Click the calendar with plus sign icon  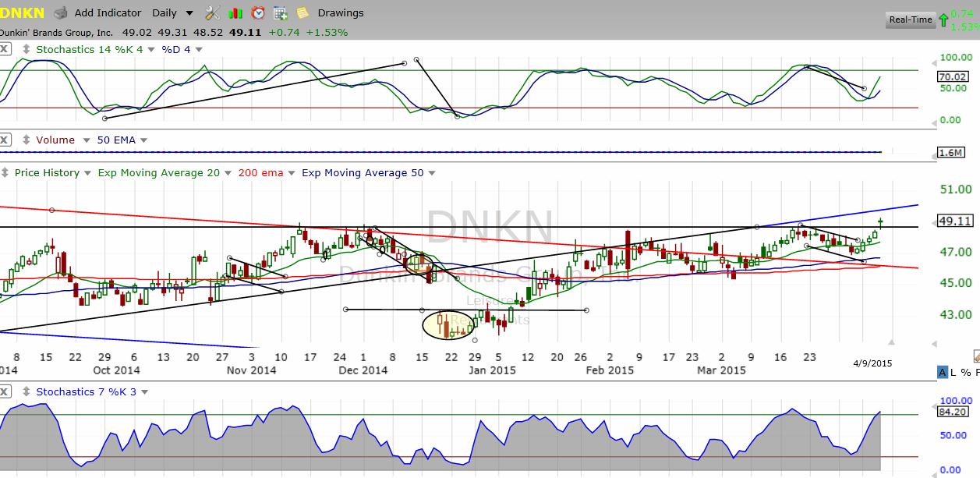[280, 12]
